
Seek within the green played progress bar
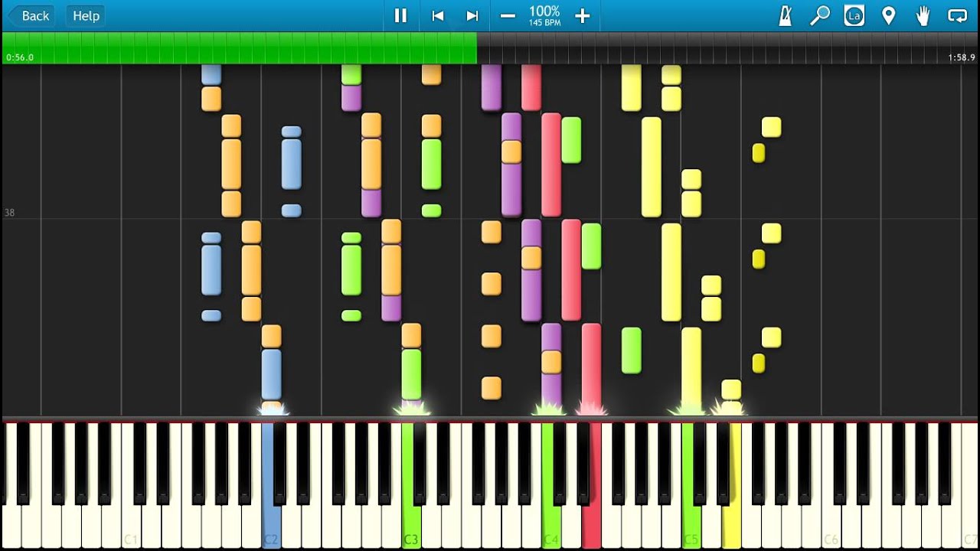click(240, 47)
